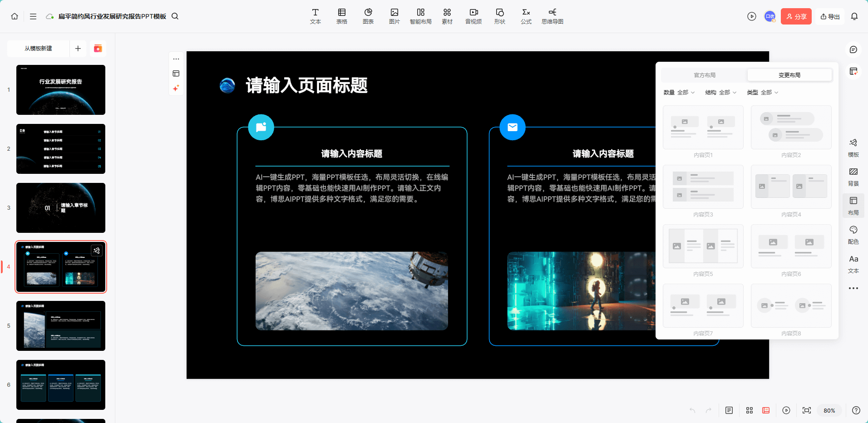
Task: Choose layout 内容页3
Action: click(x=703, y=187)
